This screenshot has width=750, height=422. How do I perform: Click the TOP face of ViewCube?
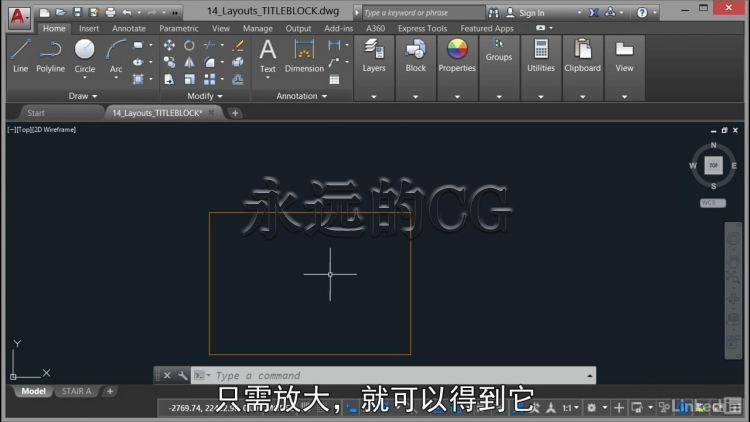(x=713, y=166)
